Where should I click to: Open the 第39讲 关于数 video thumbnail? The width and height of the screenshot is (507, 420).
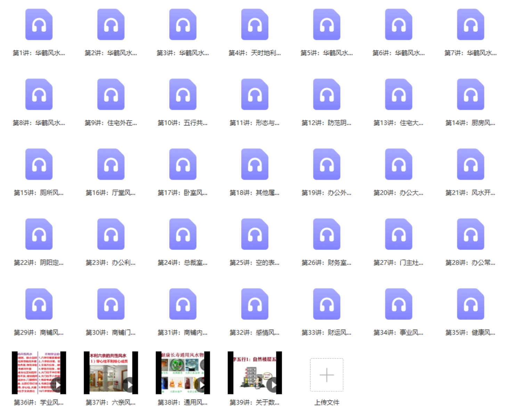tap(255, 373)
